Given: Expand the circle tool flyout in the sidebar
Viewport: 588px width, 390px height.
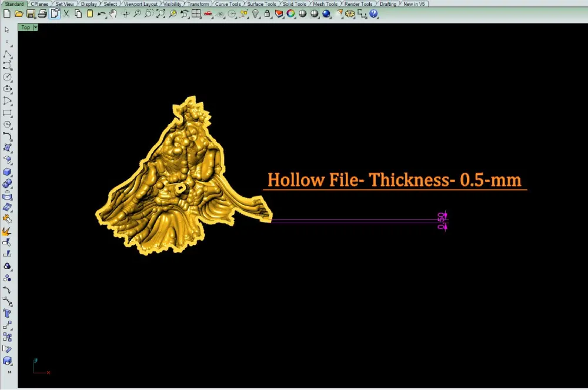Looking at the screenshot, I should 7,77.
